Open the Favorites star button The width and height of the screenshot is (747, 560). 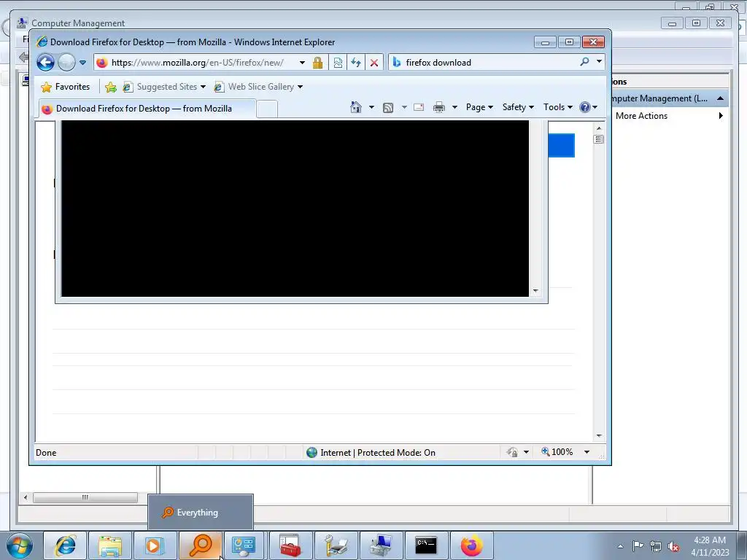pos(65,87)
